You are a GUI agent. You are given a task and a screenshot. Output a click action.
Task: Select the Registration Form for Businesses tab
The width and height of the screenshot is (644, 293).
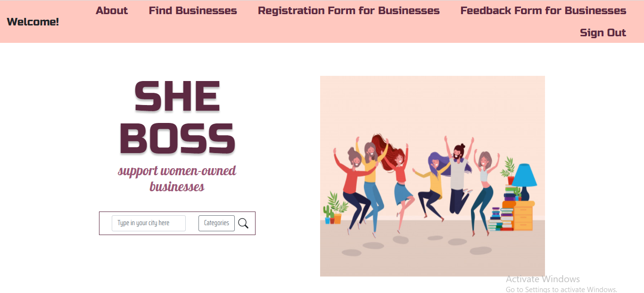tap(348, 10)
